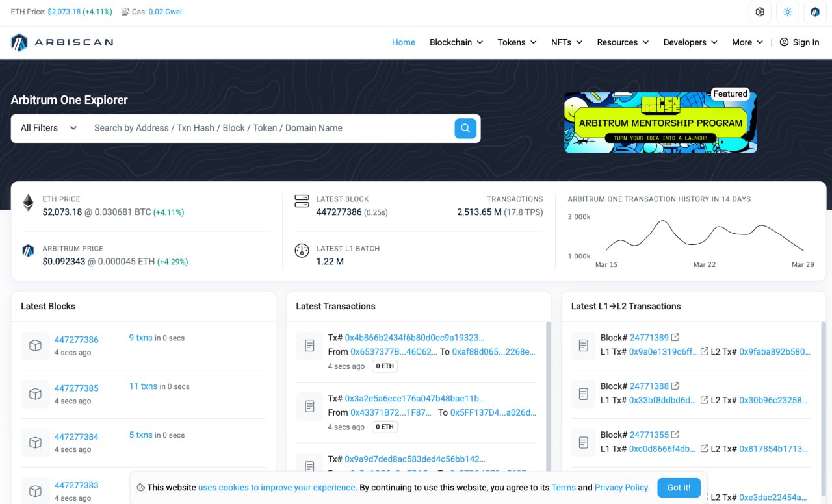Open the Developers menu
This screenshot has width=832, height=504.
point(690,42)
